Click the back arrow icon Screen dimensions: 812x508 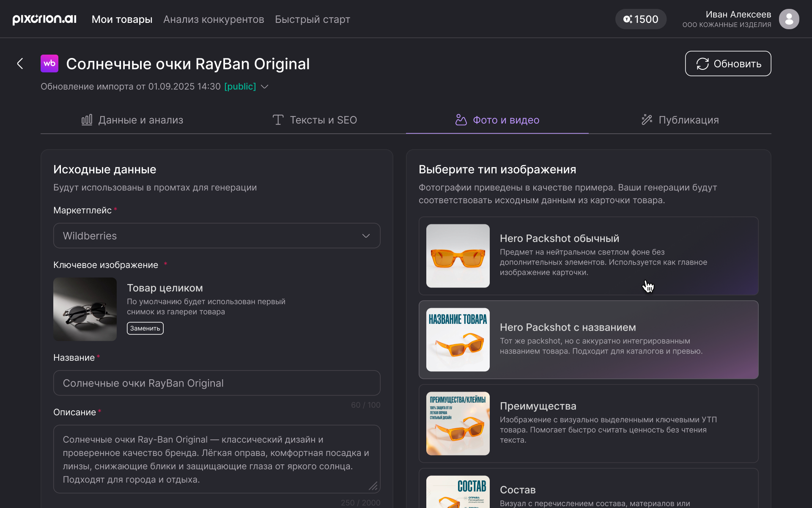click(x=20, y=63)
